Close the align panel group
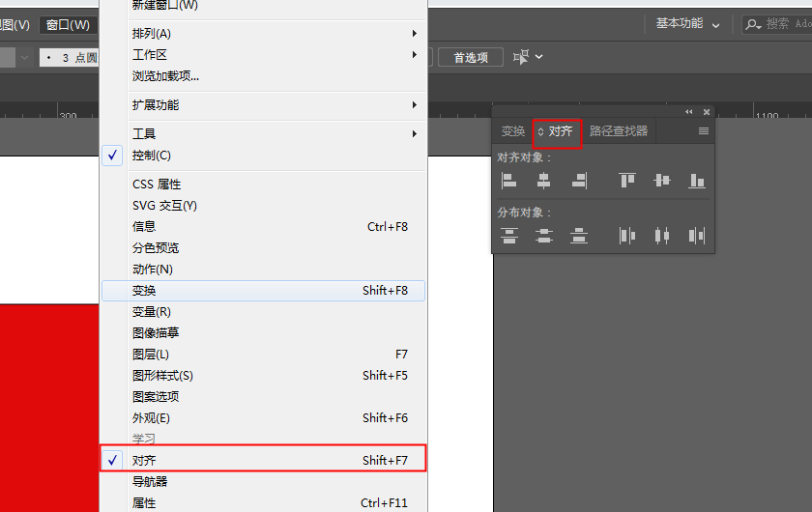Screen dimensions: 812x512 (707, 112)
